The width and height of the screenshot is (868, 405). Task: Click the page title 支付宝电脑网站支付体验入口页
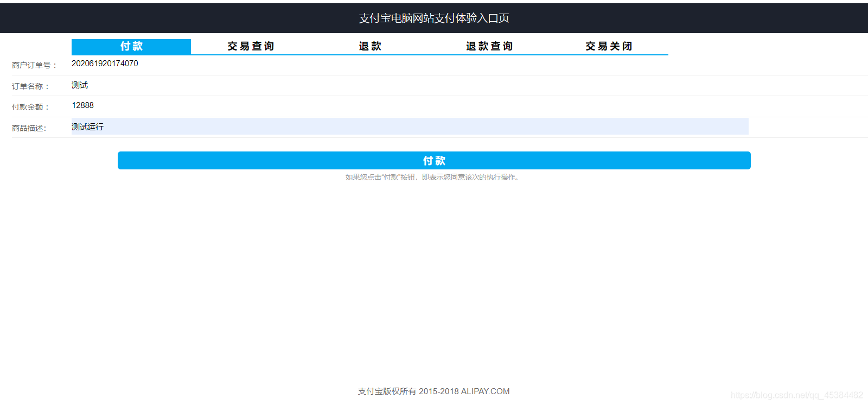pyautogui.click(x=434, y=18)
